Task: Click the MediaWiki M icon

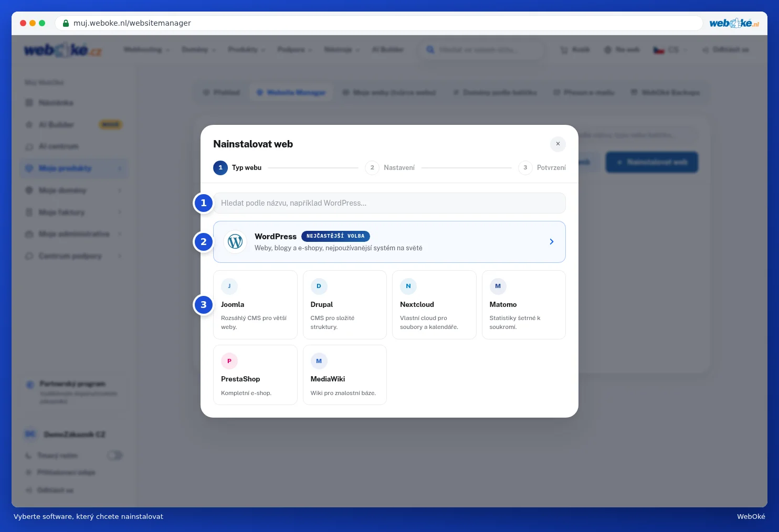Action: pyautogui.click(x=319, y=361)
